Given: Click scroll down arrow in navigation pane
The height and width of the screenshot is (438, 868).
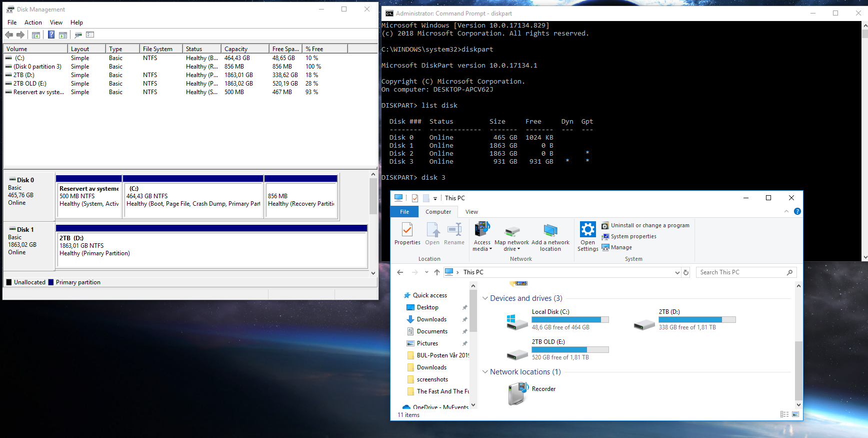Looking at the screenshot, I should 473,405.
